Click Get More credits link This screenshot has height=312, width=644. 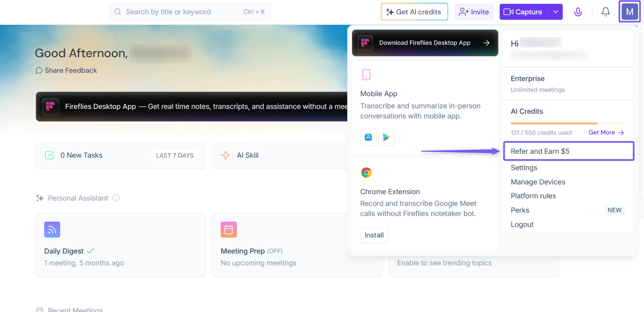[x=606, y=132]
